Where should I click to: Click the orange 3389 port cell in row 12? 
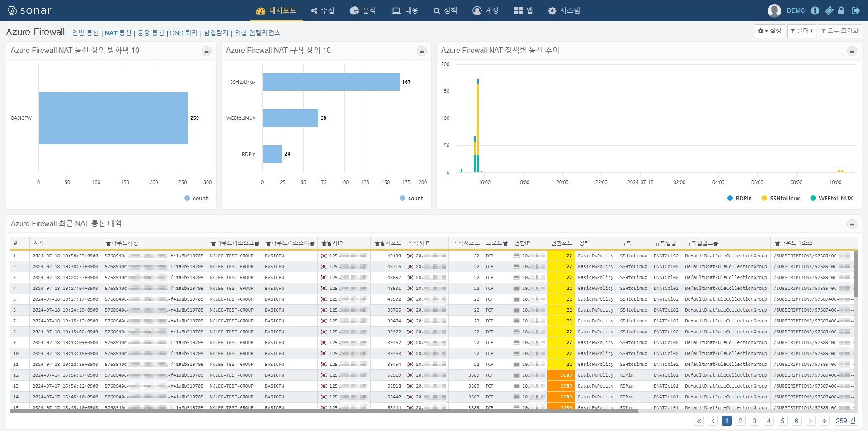[x=561, y=375]
